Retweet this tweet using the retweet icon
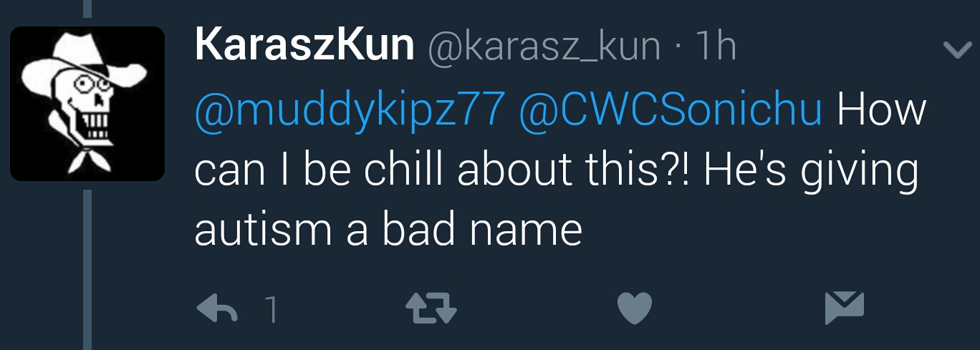This screenshot has height=350, width=980. click(x=431, y=309)
